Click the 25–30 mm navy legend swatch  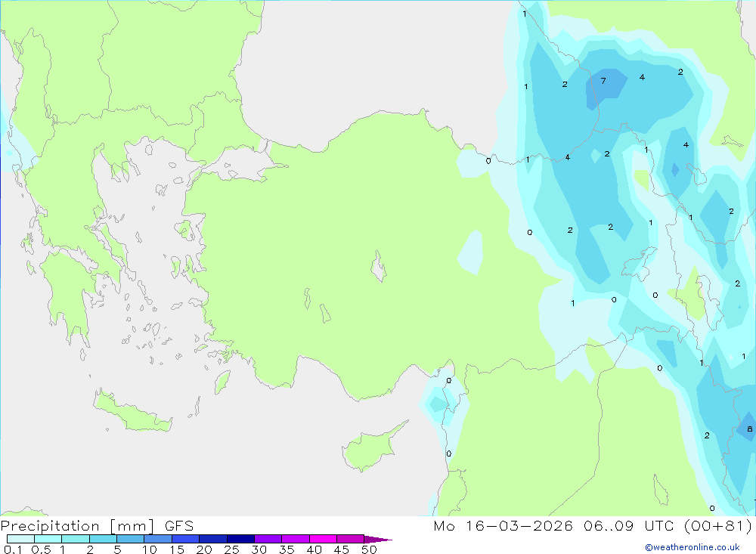(x=240, y=539)
